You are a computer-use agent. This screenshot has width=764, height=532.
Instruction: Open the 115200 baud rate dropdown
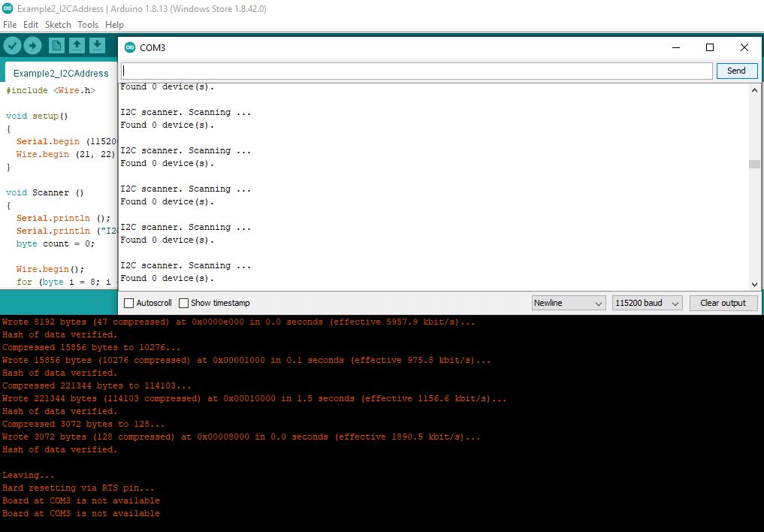coord(646,303)
